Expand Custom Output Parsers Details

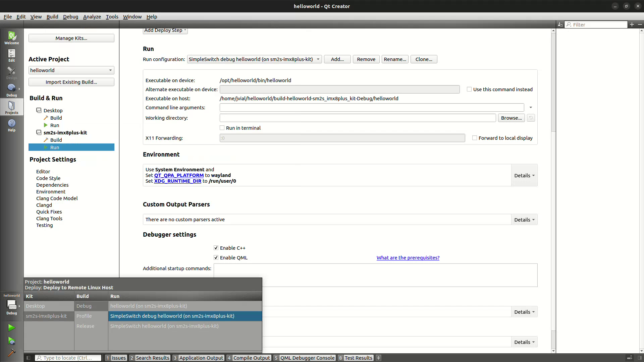[524, 220]
